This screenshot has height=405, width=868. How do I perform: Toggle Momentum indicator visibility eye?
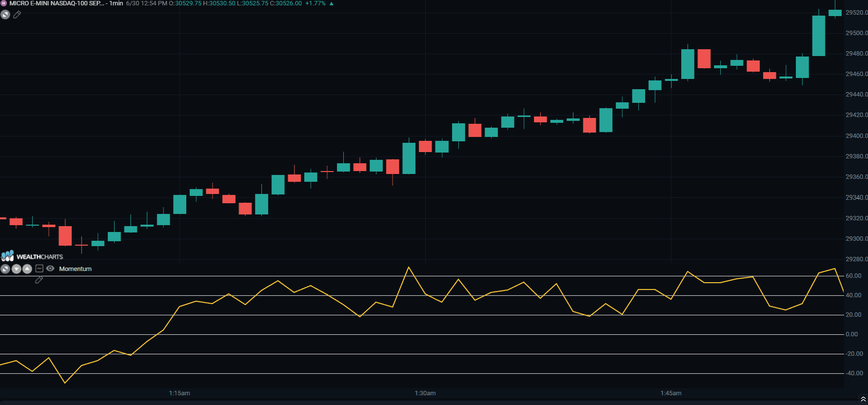pyautogui.click(x=50, y=269)
